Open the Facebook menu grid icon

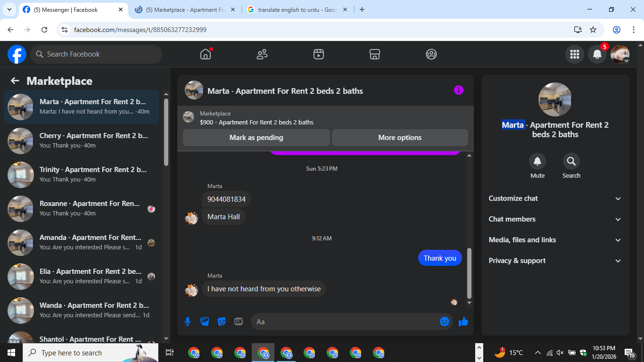click(575, 54)
